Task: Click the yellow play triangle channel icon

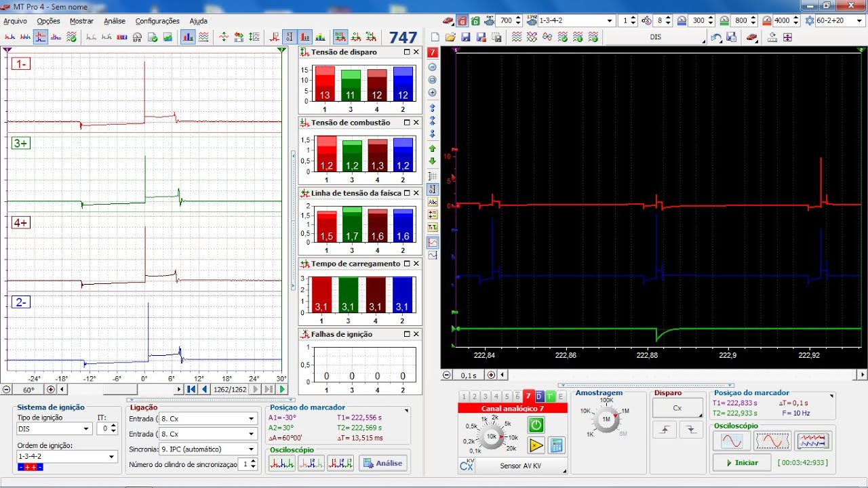Action: point(536,445)
